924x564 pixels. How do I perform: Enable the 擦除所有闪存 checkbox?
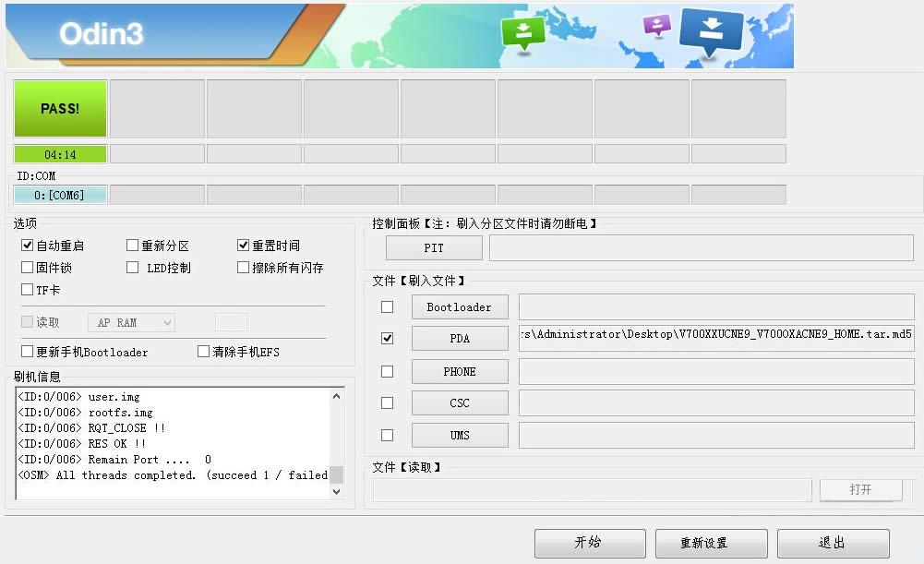pyautogui.click(x=243, y=268)
